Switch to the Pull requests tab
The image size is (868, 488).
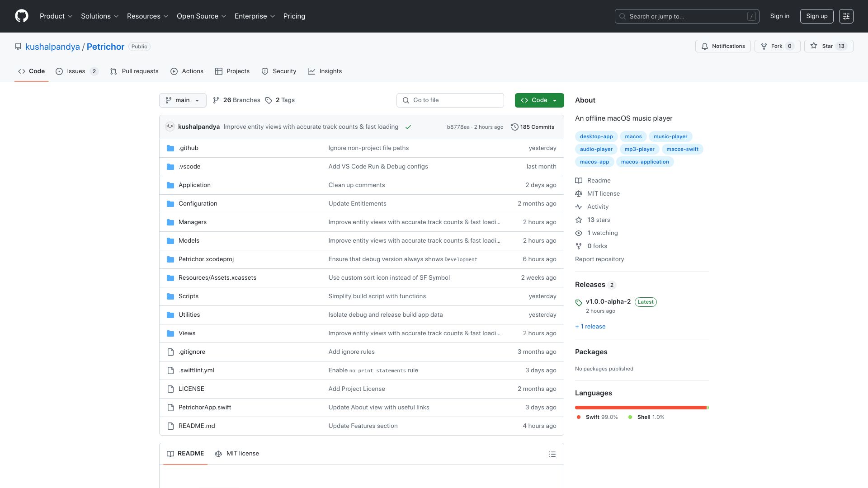coord(134,71)
